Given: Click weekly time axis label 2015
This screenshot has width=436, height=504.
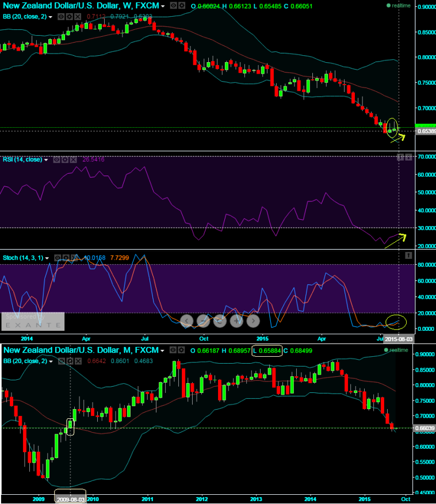Looking at the screenshot, I should point(262,338).
